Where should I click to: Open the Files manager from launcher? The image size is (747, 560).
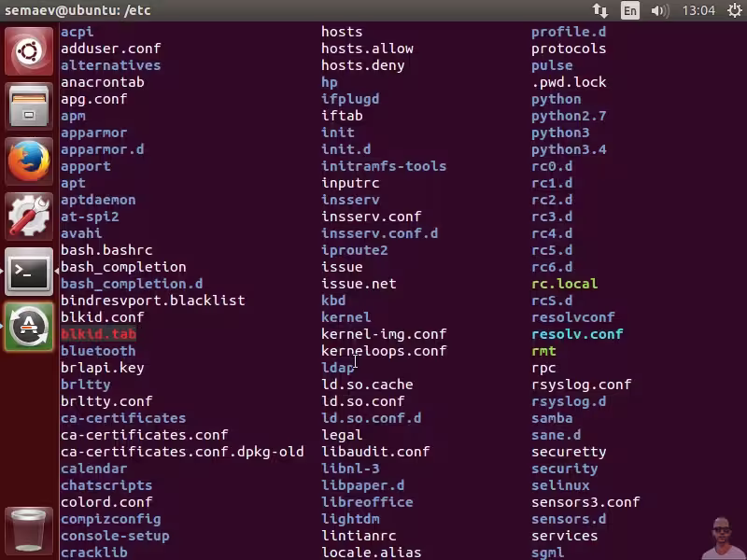point(29,106)
